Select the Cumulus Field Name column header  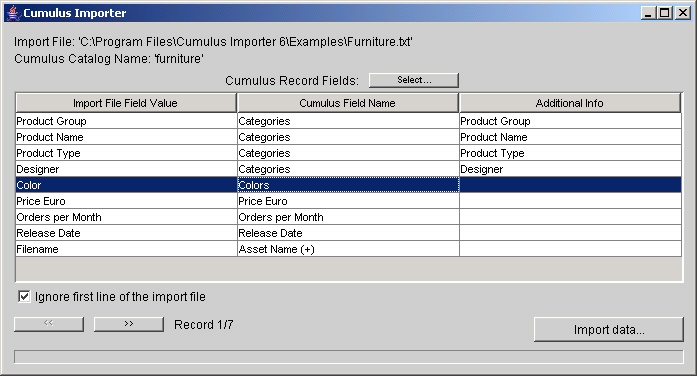click(x=348, y=103)
